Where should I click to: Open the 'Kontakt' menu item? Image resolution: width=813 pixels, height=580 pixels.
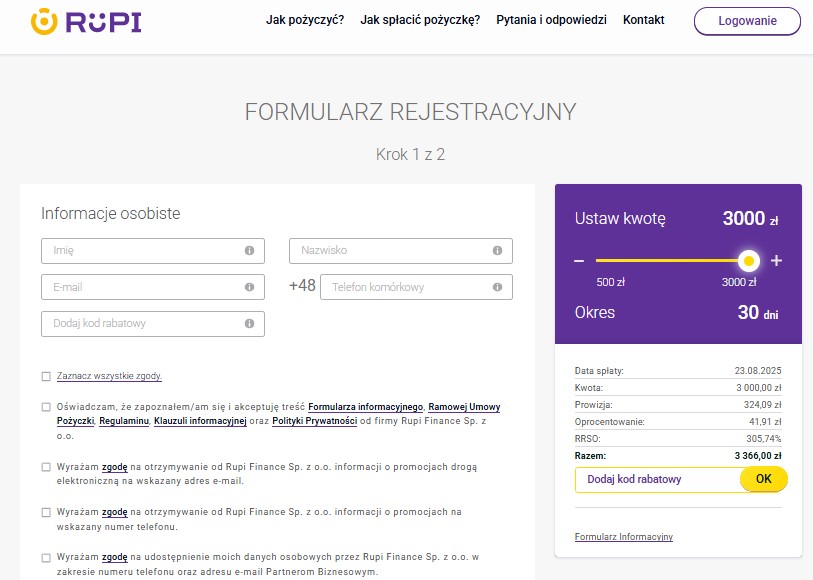tap(643, 20)
